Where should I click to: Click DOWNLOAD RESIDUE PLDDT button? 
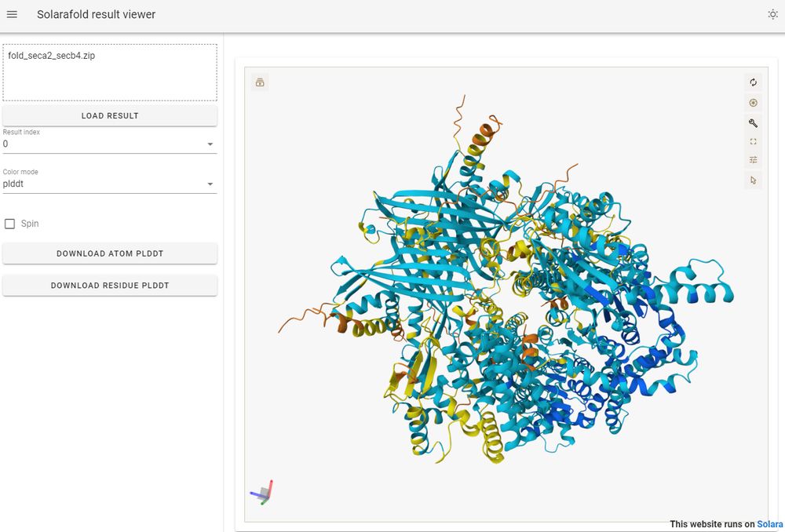[110, 286]
